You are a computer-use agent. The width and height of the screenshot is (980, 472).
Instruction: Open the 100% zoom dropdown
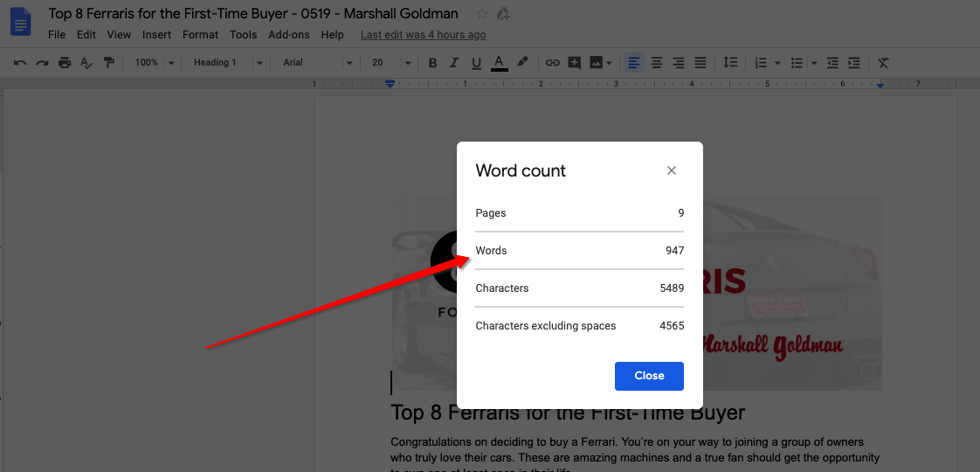[154, 63]
